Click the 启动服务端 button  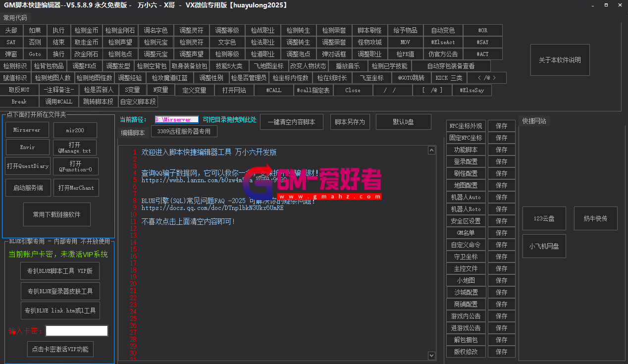[x=28, y=188]
